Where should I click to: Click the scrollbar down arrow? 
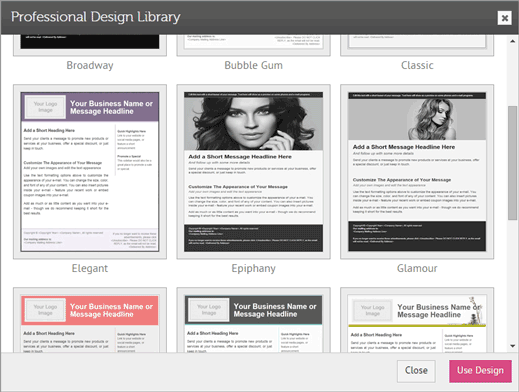pyautogui.click(x=513, y=346)
